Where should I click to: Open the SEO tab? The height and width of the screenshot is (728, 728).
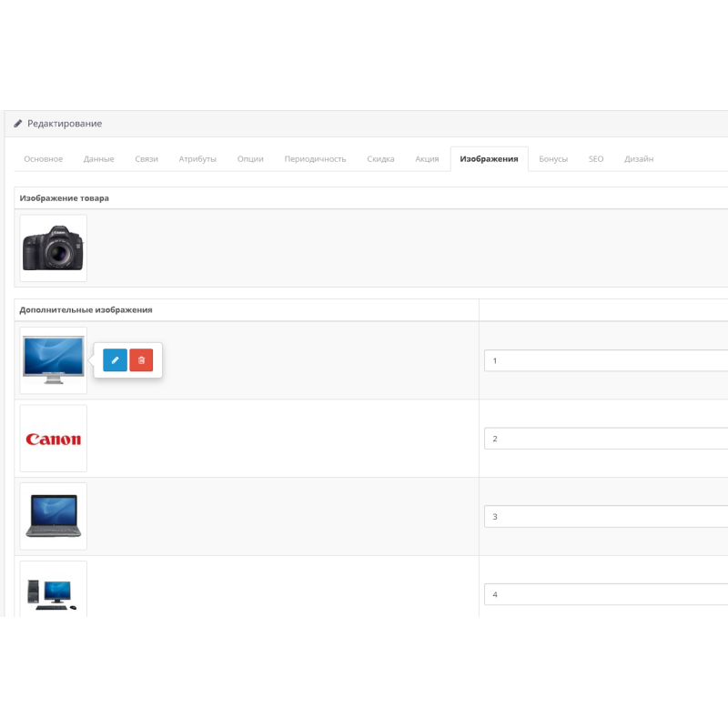[596, 159]
